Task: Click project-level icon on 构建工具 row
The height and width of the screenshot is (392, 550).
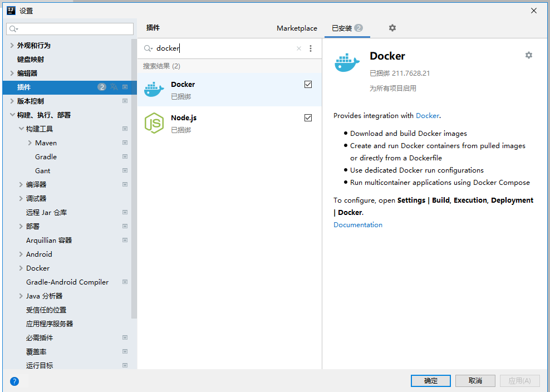Action: [125, 129]
